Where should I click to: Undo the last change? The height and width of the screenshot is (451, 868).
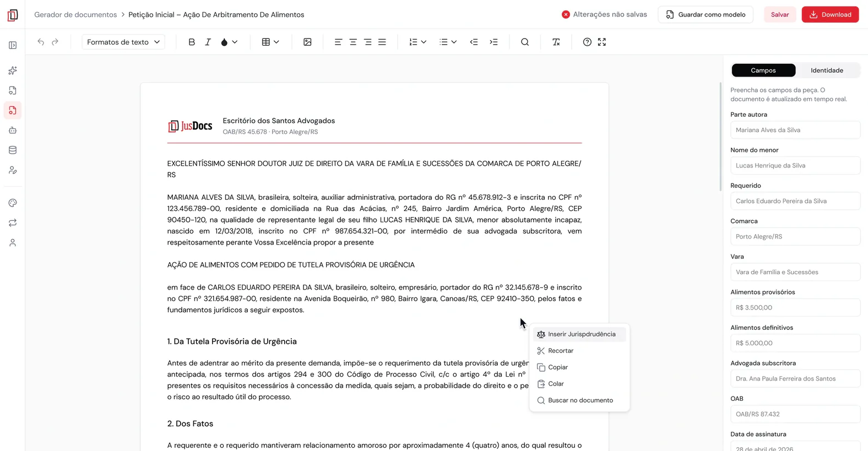[41, 42]
